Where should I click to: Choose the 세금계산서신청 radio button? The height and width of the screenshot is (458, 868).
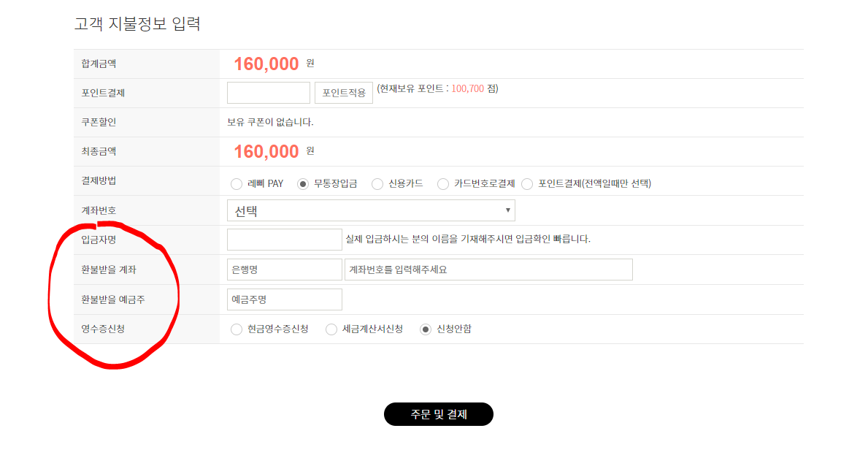[x=331, y=329]
